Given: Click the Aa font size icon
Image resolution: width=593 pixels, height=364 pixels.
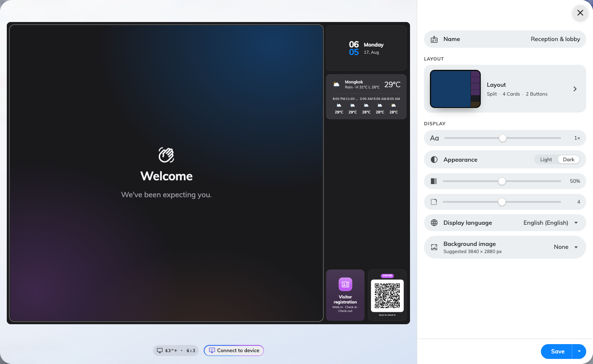Looking at the screenshot, I should tap(435, 138).
